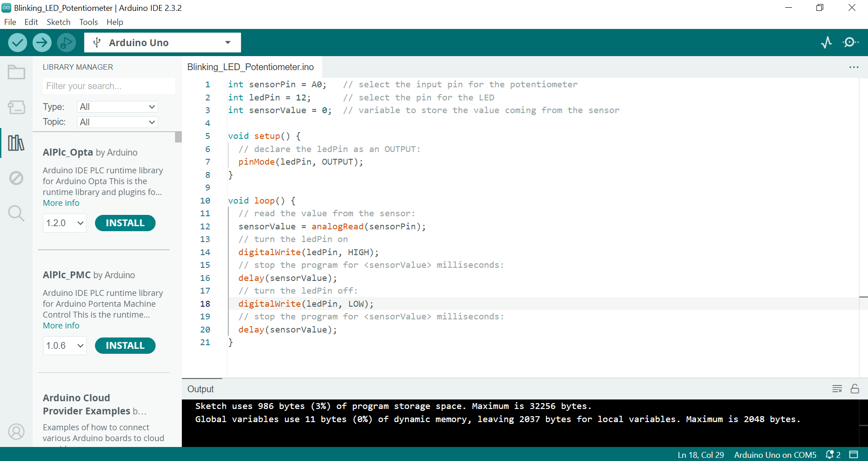Open the Help menu

coord(115,22)
